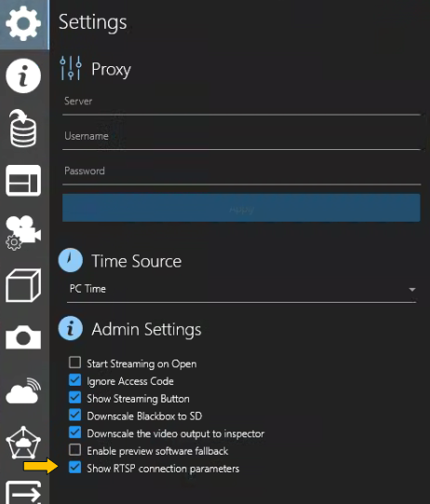Uncheck Downscale Blackbox to SD
This screenshot has width=430, height=504.
click(x=74, y=415)
